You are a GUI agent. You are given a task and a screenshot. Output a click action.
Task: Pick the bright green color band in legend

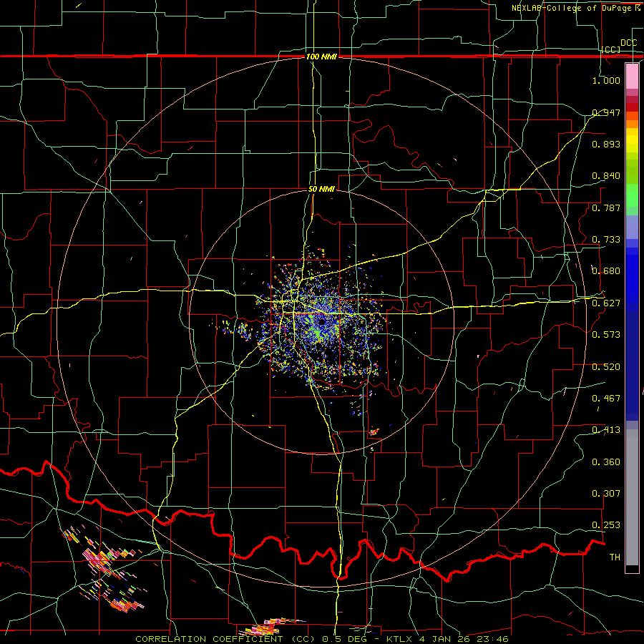pos(632,195)
